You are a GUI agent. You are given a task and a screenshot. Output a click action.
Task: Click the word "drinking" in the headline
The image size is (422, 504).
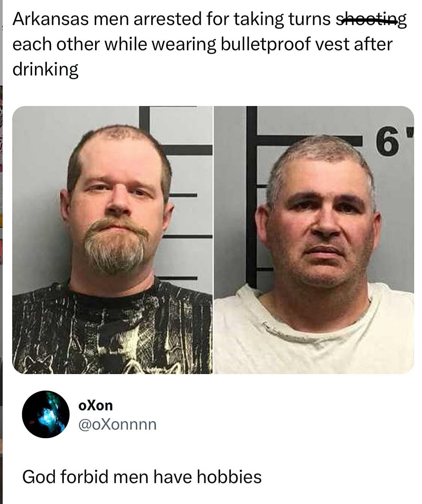coord(45,69)
